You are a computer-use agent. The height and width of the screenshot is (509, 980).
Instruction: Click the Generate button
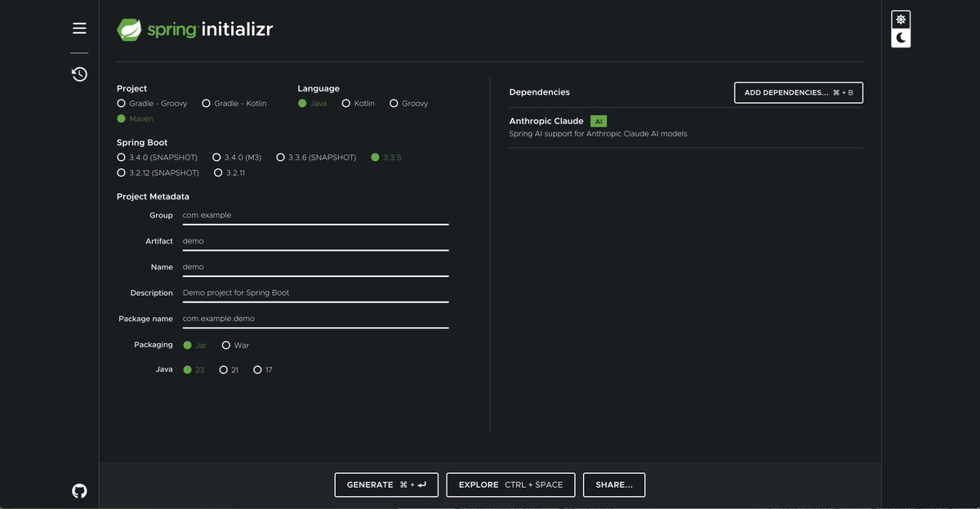pos(386,484)
